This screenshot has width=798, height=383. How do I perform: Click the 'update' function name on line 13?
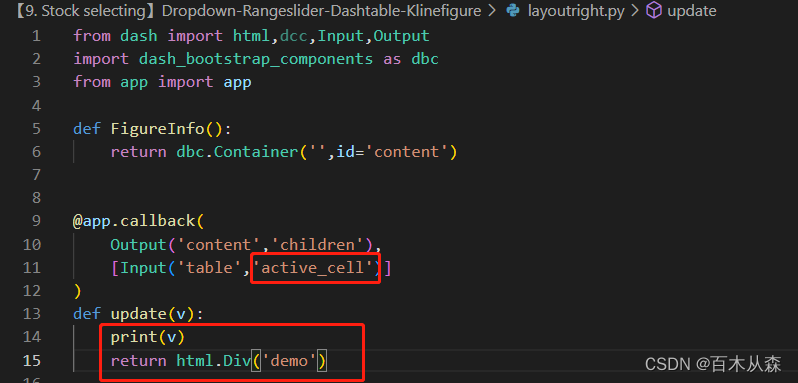click(x=139, y=314)
